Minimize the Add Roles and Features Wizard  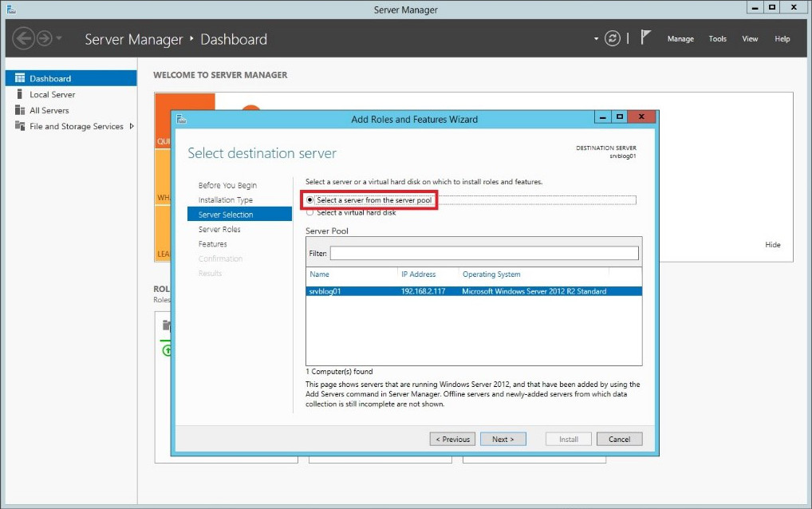(602, 117)
